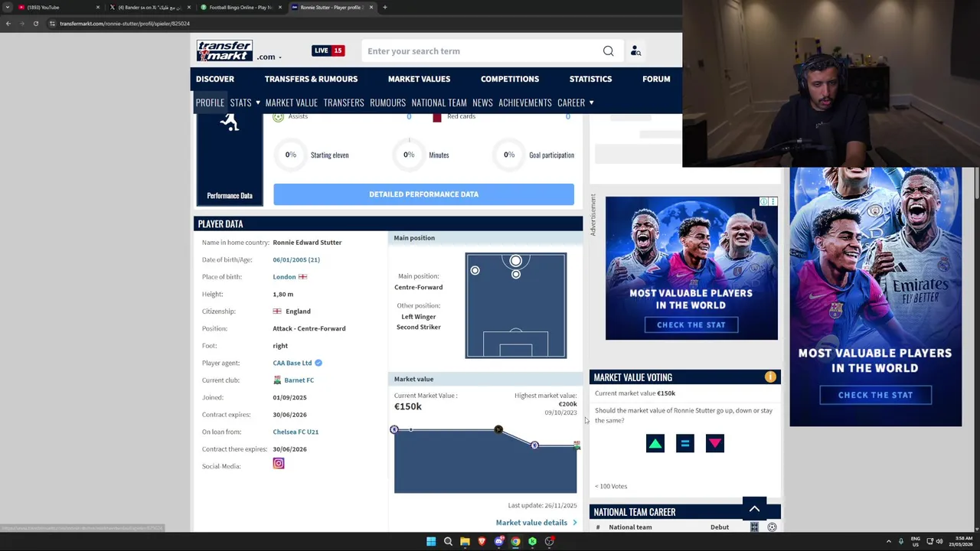The image size is (980, 551).
Task: Open the DISCOVER menu
Action: [x=215, y=79]
